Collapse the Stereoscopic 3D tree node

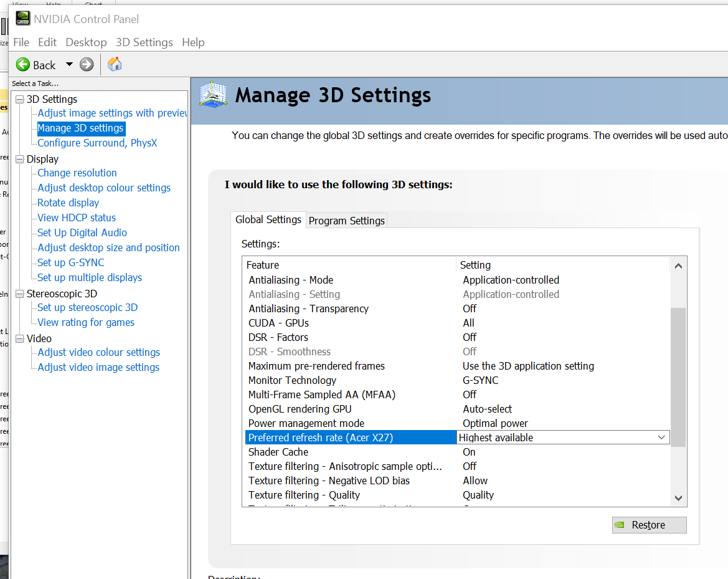(19, 294)
